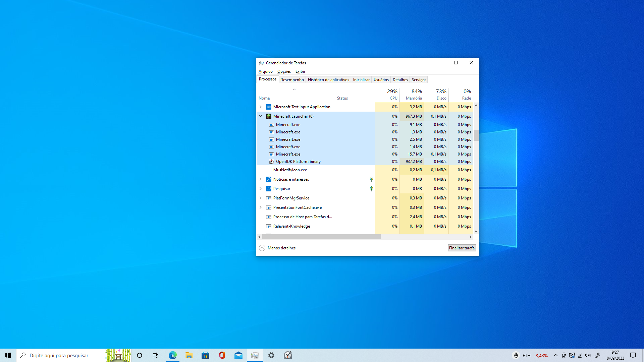Click the OpenJDK Platform binary icon
This screenshot has height=362, width=644.
pos(271,162)
